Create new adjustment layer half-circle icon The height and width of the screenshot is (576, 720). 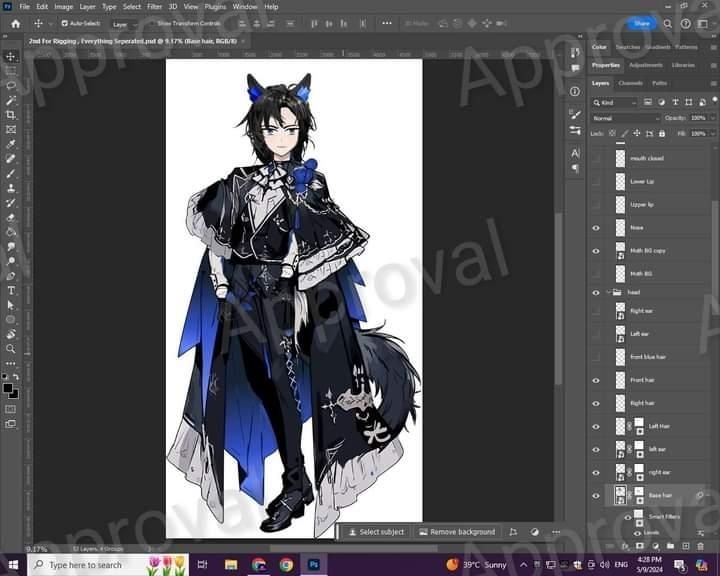655,546
